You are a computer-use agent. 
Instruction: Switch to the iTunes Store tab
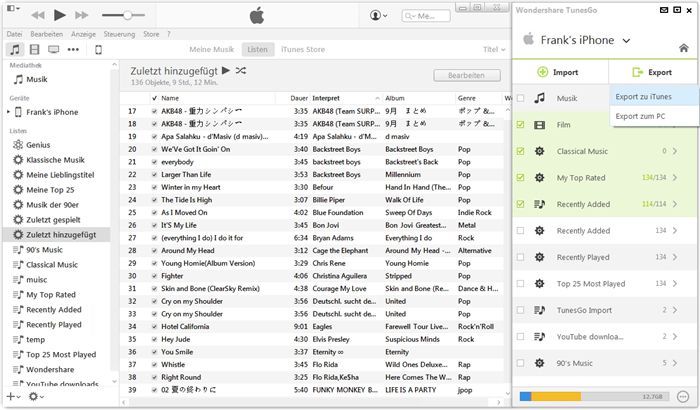pyautogui.click(x=303, y=50)
